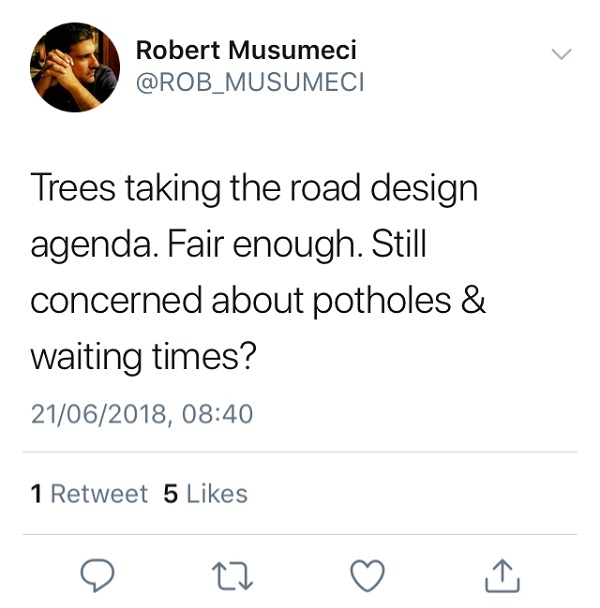
Task: Open the share tweet icon
Action: coord(501,574)
